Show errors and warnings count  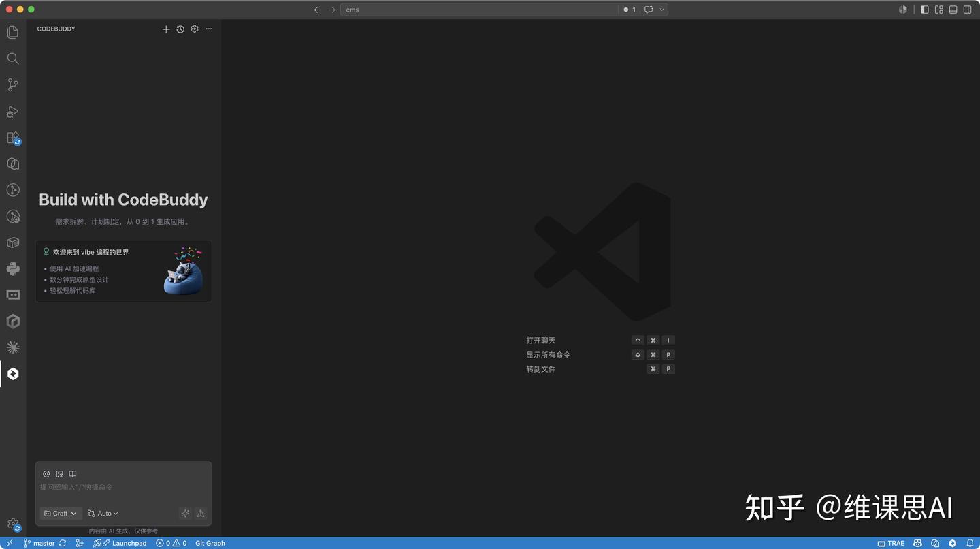171,544
